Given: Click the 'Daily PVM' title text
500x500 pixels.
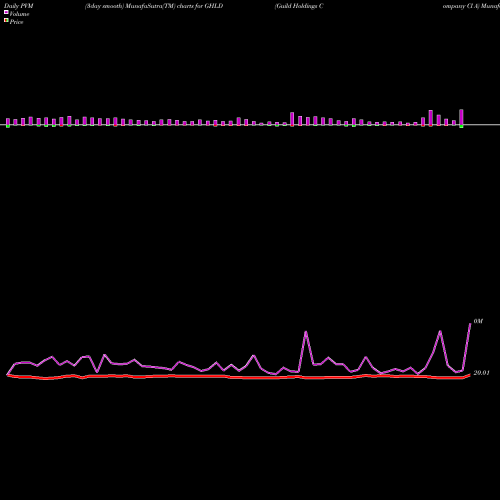Looking at the screenshot, I should (18, 6).
